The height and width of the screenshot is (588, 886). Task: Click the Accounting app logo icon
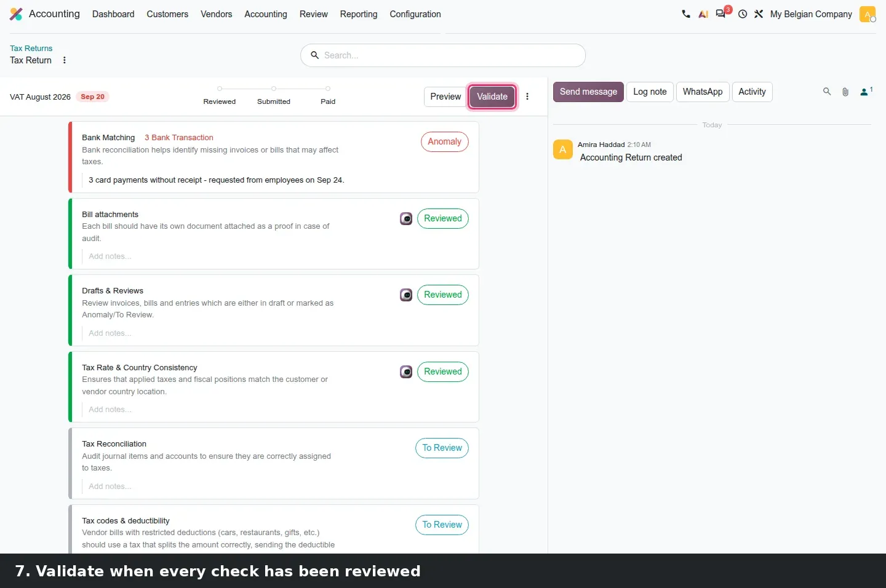[16, 14]
